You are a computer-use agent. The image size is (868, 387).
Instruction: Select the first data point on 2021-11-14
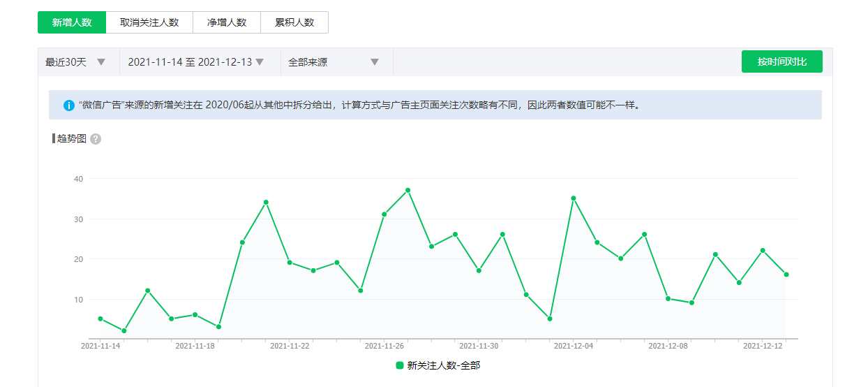coord(100,319)
